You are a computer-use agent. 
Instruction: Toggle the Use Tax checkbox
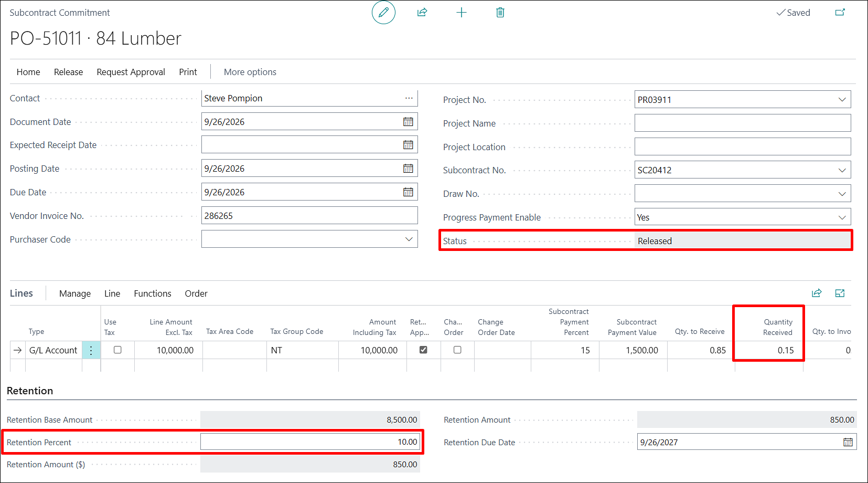click(x=117, y=350)
